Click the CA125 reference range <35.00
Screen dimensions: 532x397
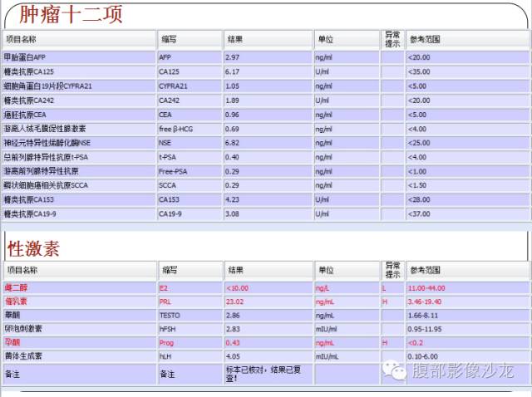[x=419, y=71]
